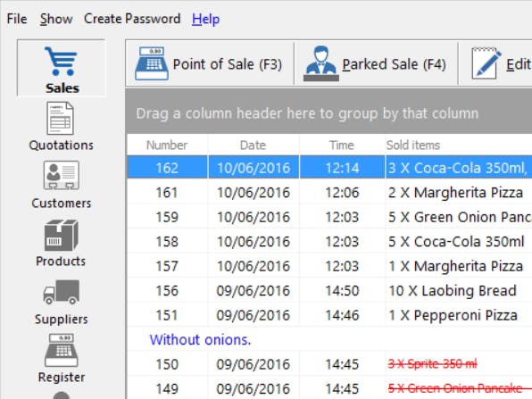The image size is (532, 399).
Task: Sort by the Time column header
Action: (342, 145)
